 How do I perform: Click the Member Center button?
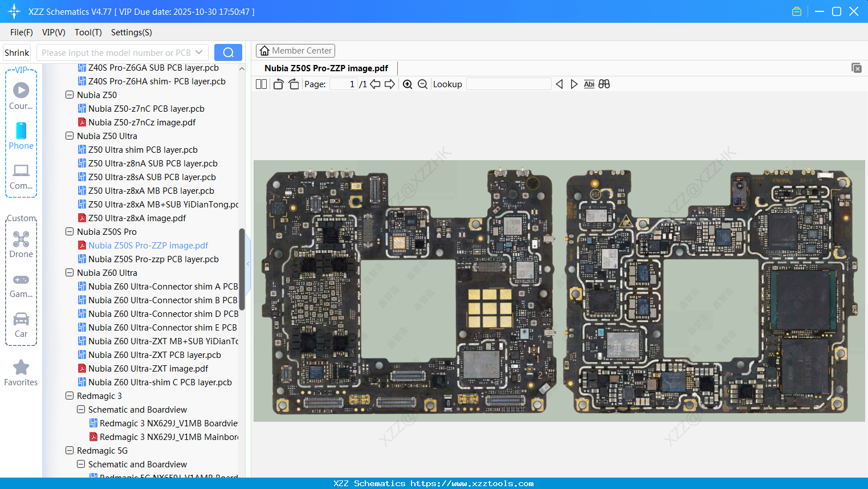coord(295,50)
